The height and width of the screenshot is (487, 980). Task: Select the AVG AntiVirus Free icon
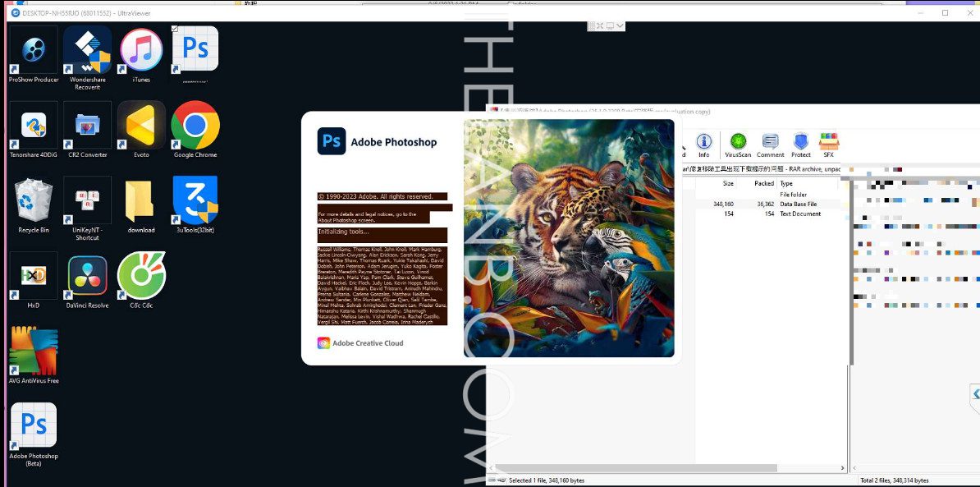(34, 355)
